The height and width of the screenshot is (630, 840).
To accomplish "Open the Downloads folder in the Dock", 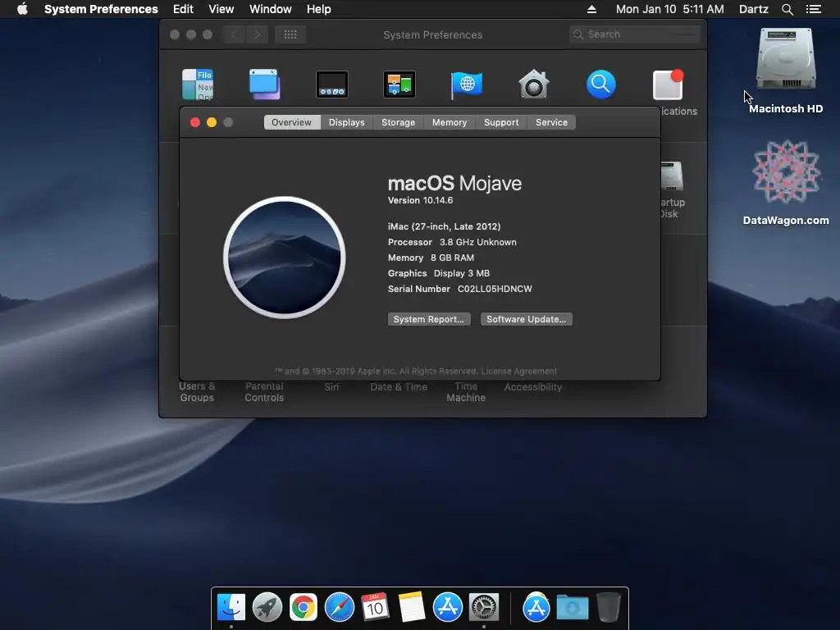I will [x=572, y=607].
